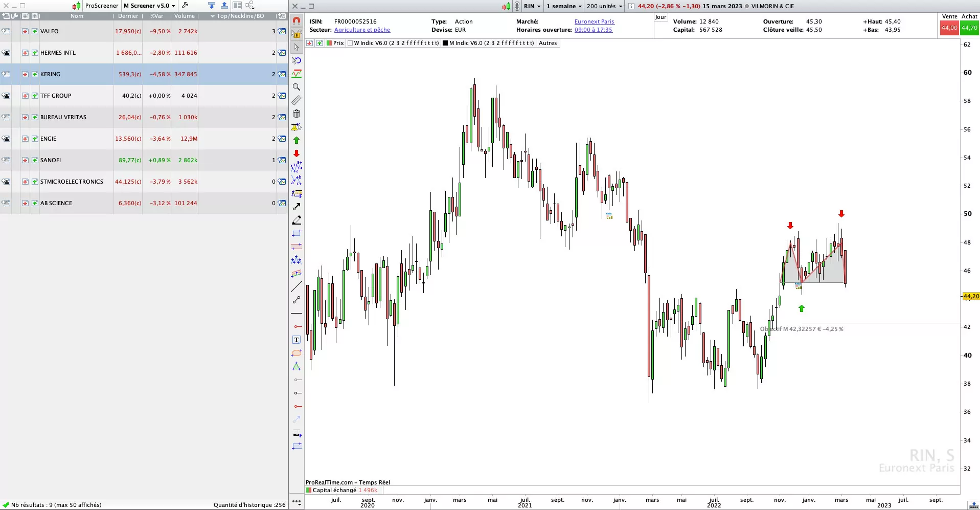Open ProScreener wrench settings
The image size is (980, 510).
tap(186, 6)
